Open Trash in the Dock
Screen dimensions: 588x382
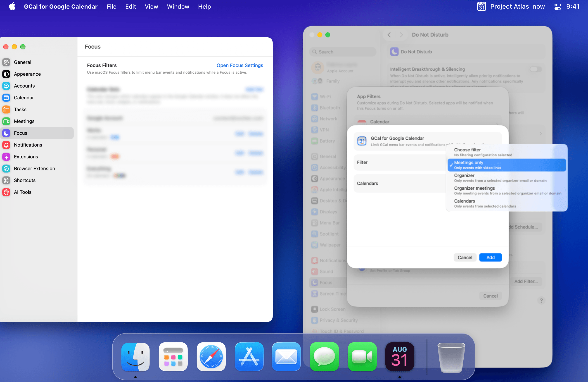pos(451,357)
